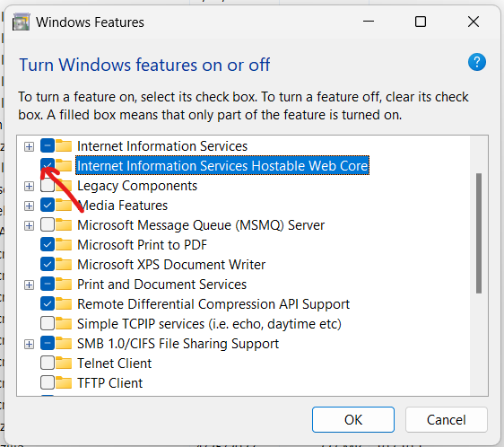
Task: Expand the Legacy Components node
Action: pyautogui.click(x=29, y=186)
